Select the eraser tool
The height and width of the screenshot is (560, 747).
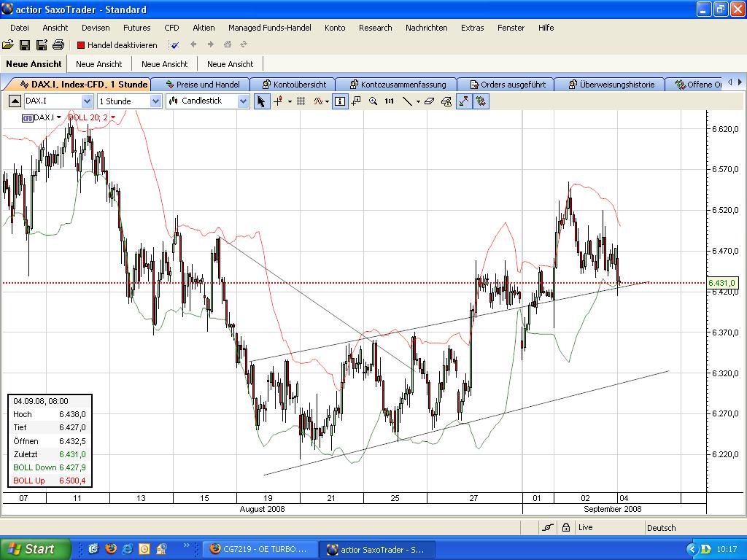428,101
